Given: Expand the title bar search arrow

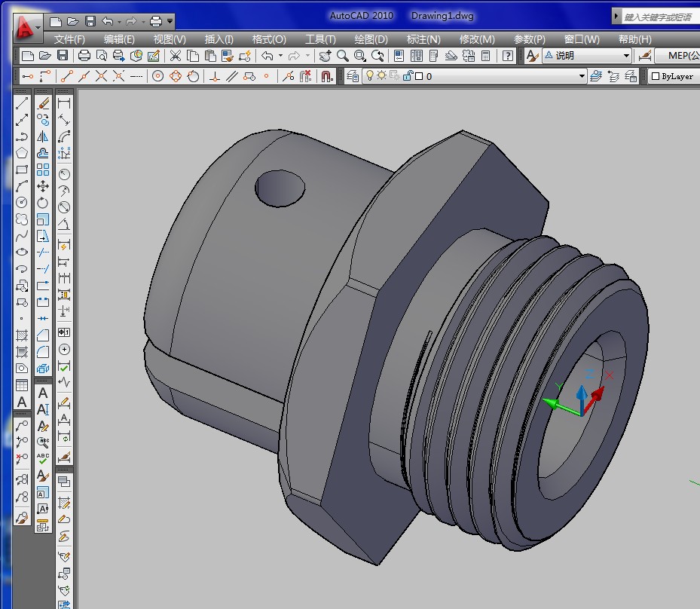Looking at the screenshot, I should (616, 17).
